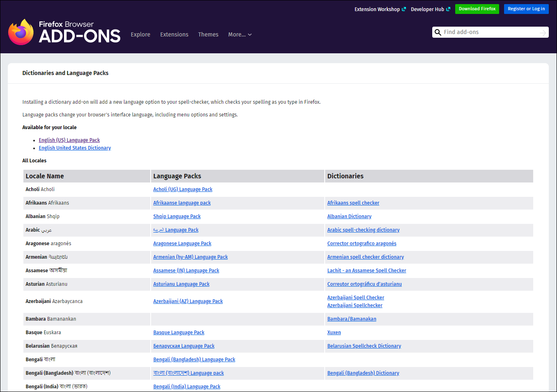Open Acholi (UG) Language Pack
557x392 pixels.
[x=183, y=189]
